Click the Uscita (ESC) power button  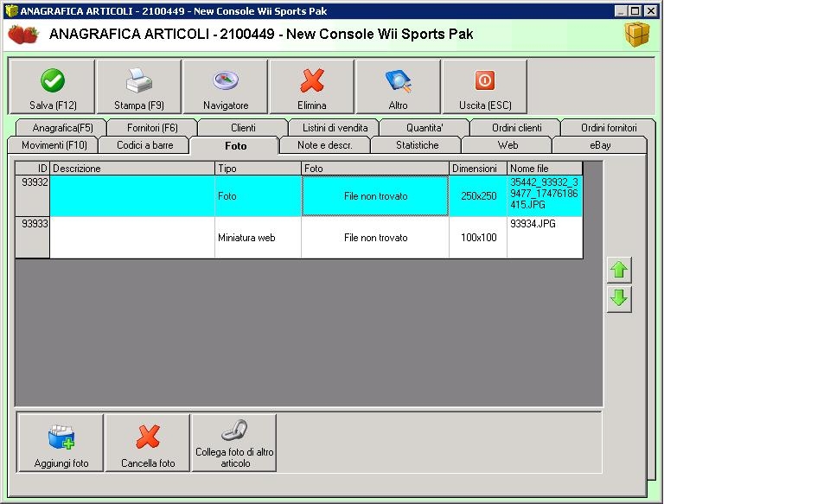point(485,86)
